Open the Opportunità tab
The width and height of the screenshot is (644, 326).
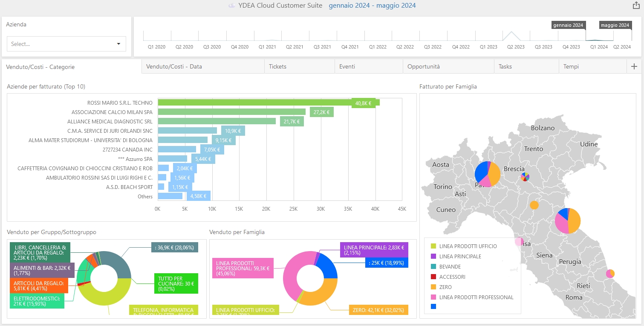(x=423, y=67)
